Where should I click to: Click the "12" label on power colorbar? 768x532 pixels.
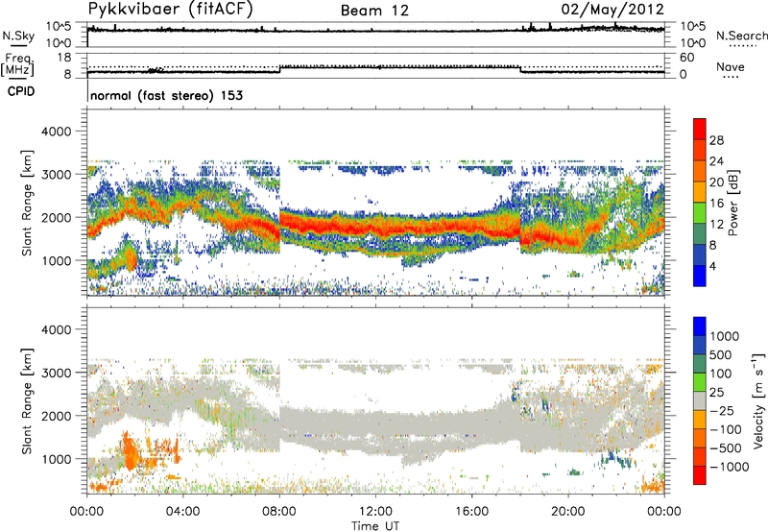[x=716, y=225]
